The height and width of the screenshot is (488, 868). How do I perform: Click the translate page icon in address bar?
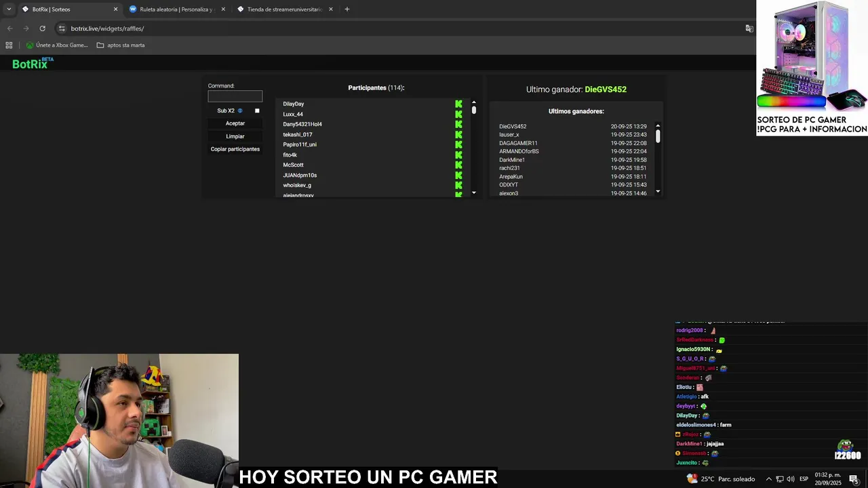point(749,28)
